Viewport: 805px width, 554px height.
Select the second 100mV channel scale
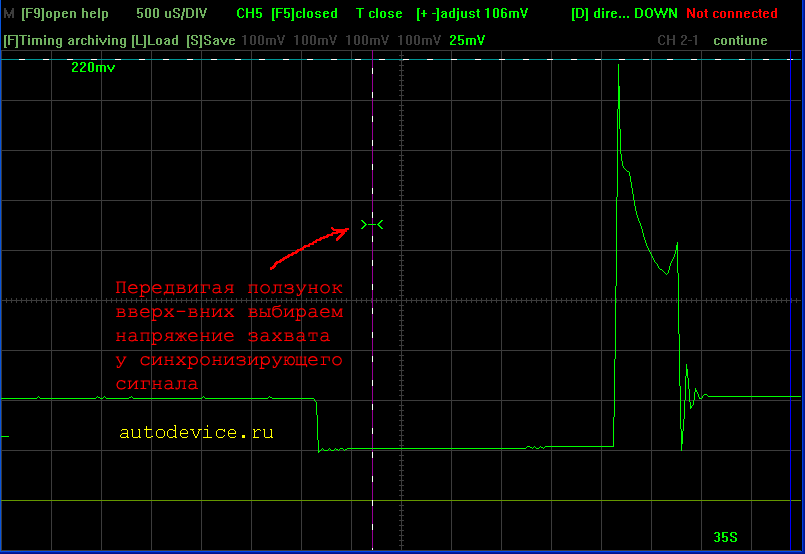[315, 40]
